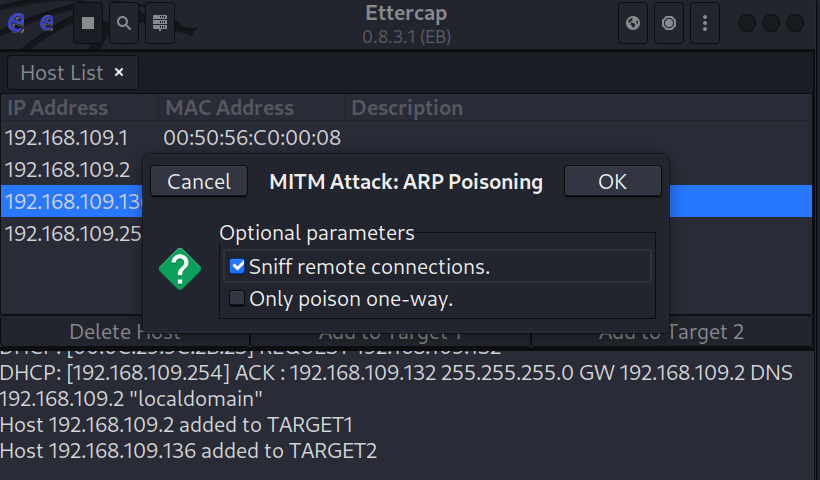This screenshot has width=820, height=480.
Task: Open the MITM globe menu
Action: [x=633, y=23]
